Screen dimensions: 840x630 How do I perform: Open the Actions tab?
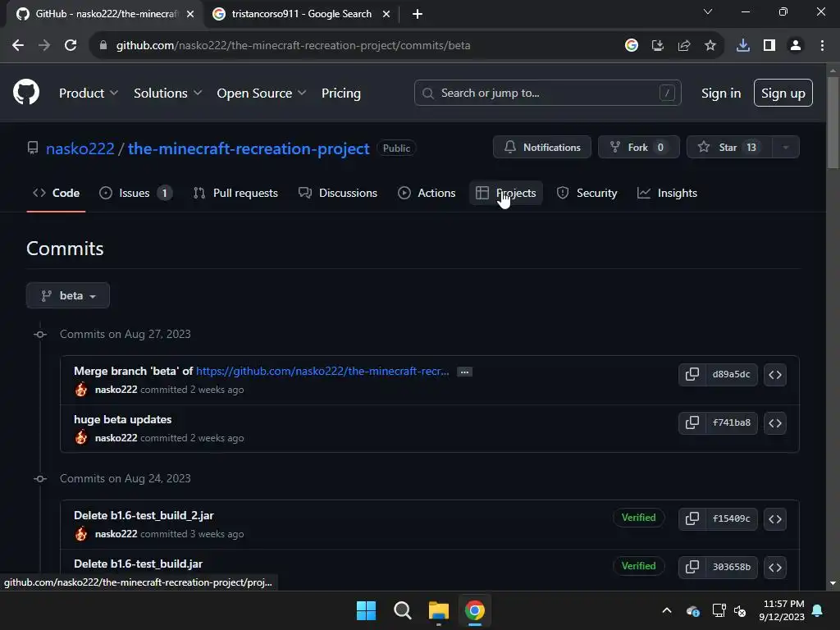[x=427, y=193]
